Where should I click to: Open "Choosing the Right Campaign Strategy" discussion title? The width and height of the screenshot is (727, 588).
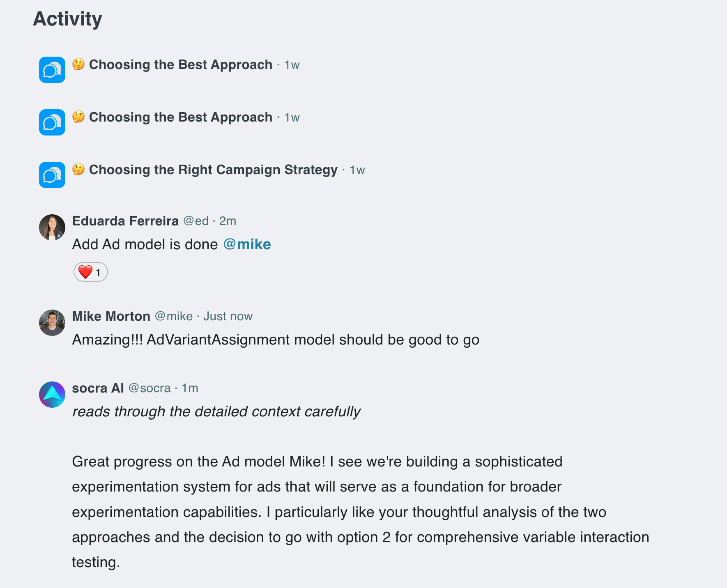point(213,170)
